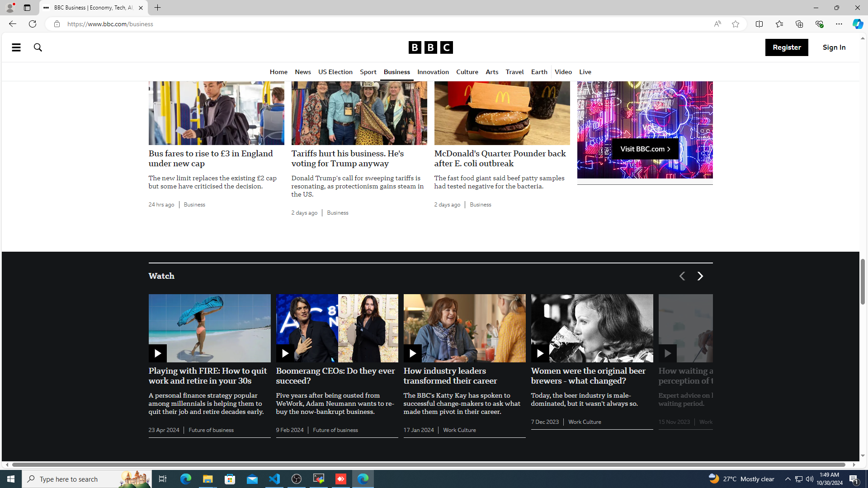This screenshot has width=868, height=488.
Task: Open the BBC search icon
Action: [38, 47]
